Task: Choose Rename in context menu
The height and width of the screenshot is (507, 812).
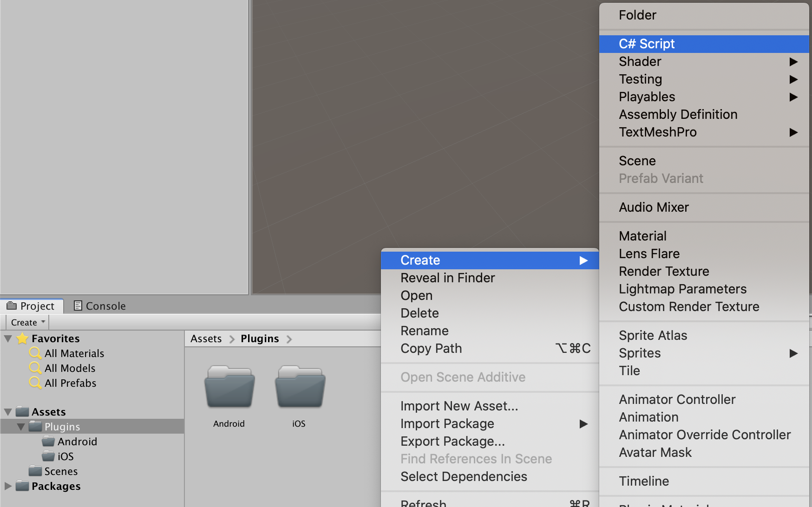Action: coord(490,331)
